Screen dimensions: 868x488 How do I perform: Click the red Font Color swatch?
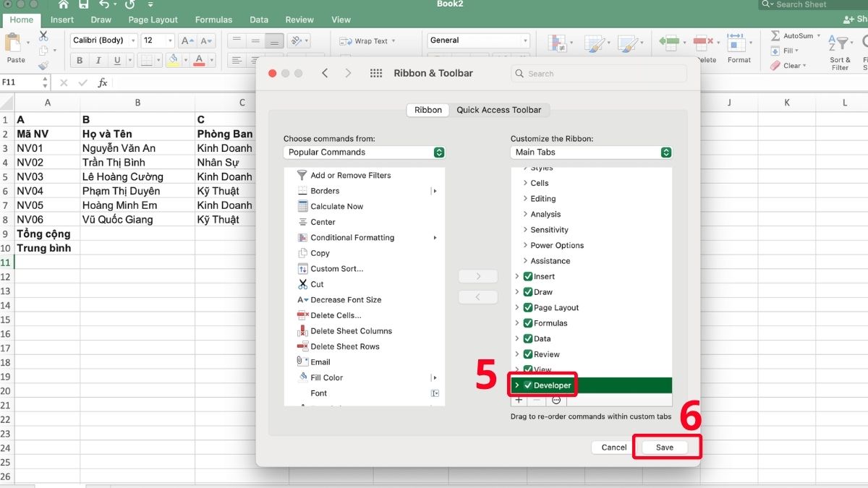click(197, 61)
